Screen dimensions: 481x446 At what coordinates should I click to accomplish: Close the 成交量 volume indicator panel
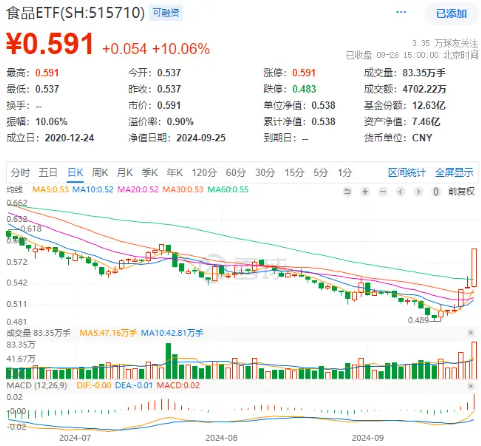coord(471,333)
